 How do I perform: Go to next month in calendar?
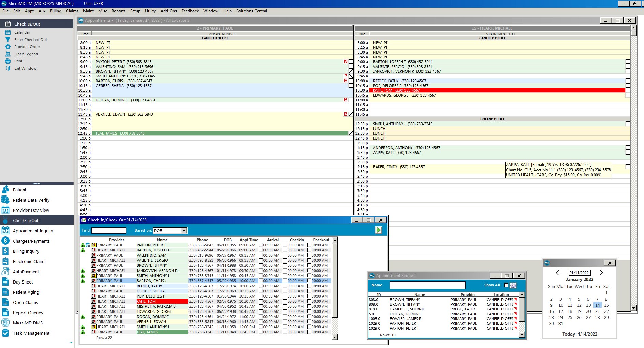click(x=601, y=273)
